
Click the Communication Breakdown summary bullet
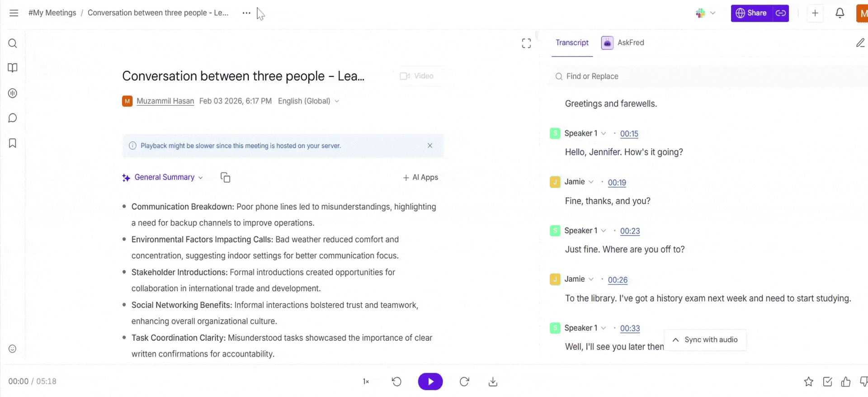point(284,215)
